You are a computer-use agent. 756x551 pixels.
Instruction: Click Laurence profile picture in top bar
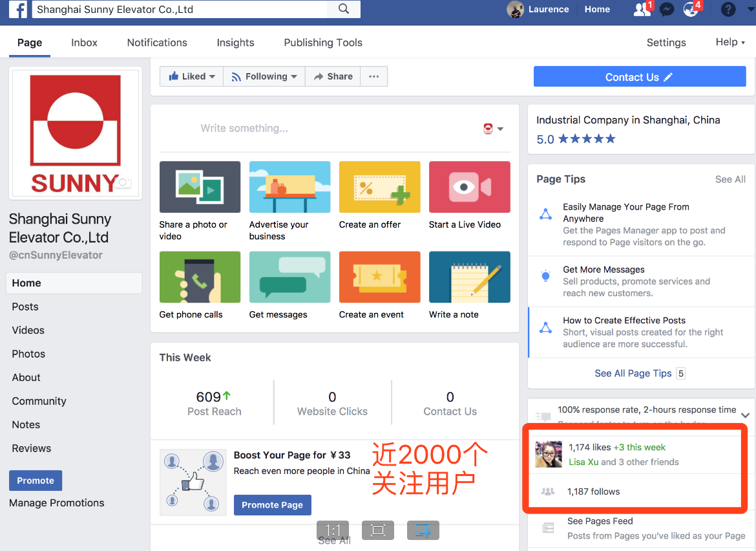[515, 9]
